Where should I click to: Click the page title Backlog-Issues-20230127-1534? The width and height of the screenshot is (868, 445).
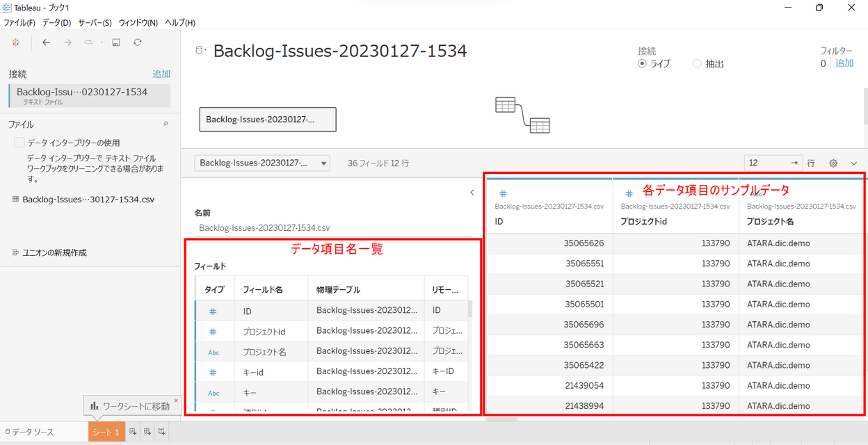340,51
